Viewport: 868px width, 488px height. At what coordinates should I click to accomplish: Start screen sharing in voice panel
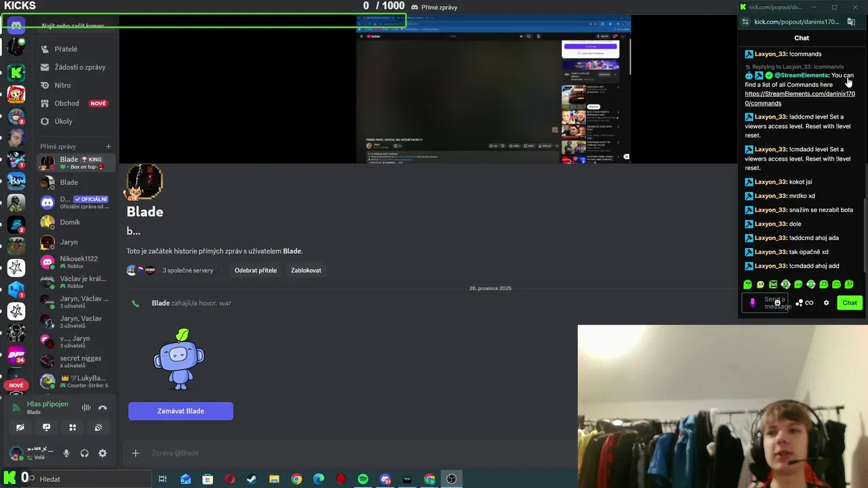[46, 427]
